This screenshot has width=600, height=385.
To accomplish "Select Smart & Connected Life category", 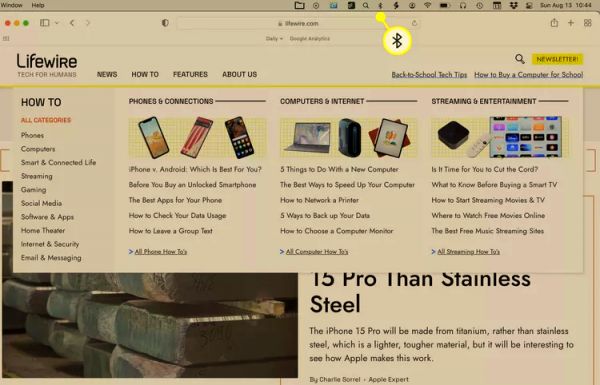I will click(59, 162).
